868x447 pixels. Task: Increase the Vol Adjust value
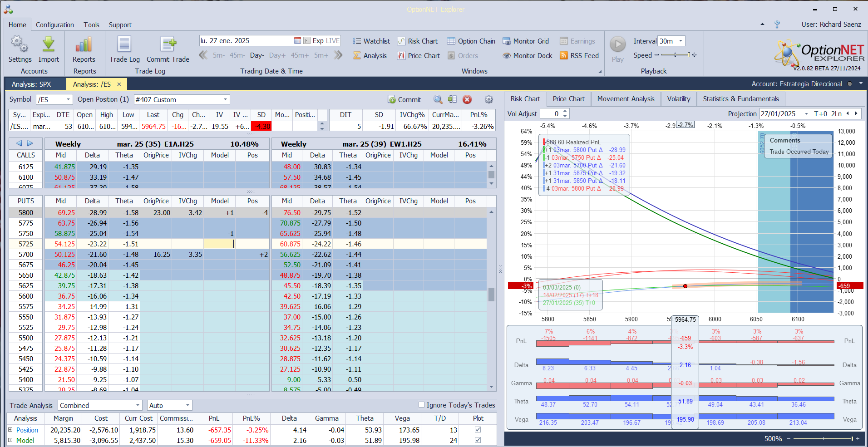coord(565,111)
